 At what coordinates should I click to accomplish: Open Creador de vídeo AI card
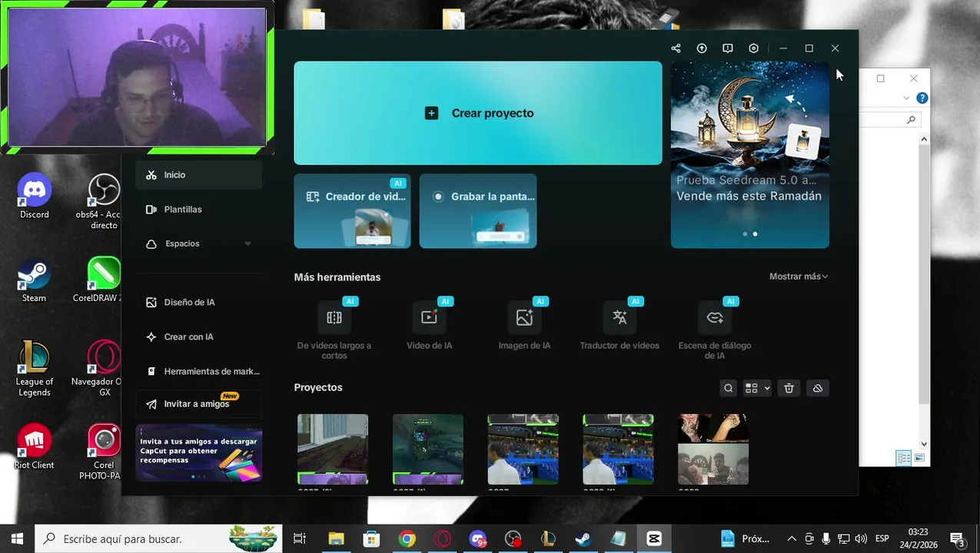coord(352,210)
